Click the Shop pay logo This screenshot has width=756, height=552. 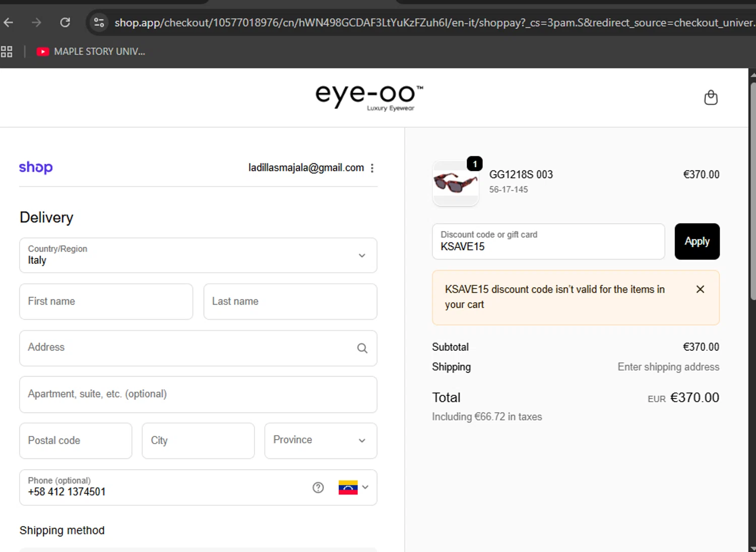[x=36, y=167]
